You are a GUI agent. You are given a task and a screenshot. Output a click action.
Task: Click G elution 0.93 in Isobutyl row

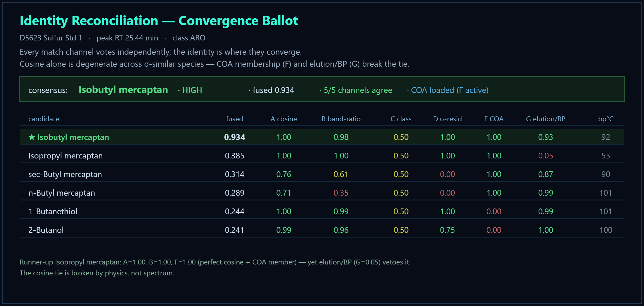coord(545,137)
